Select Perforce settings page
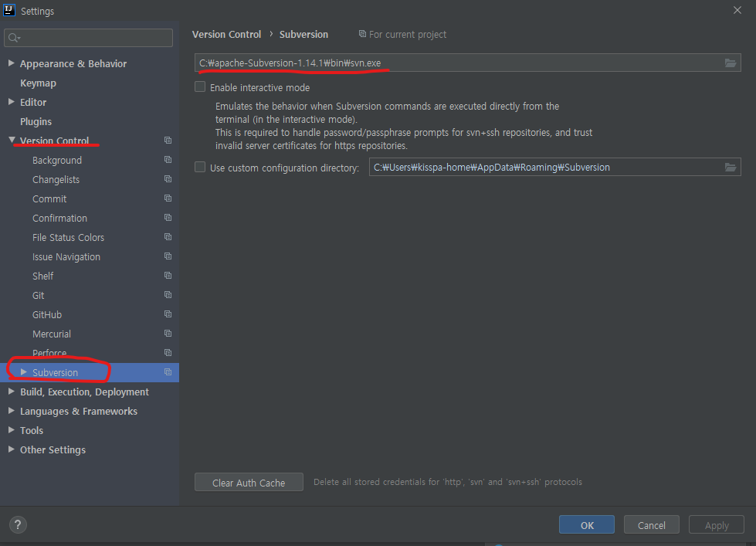 tap(49, 353)
